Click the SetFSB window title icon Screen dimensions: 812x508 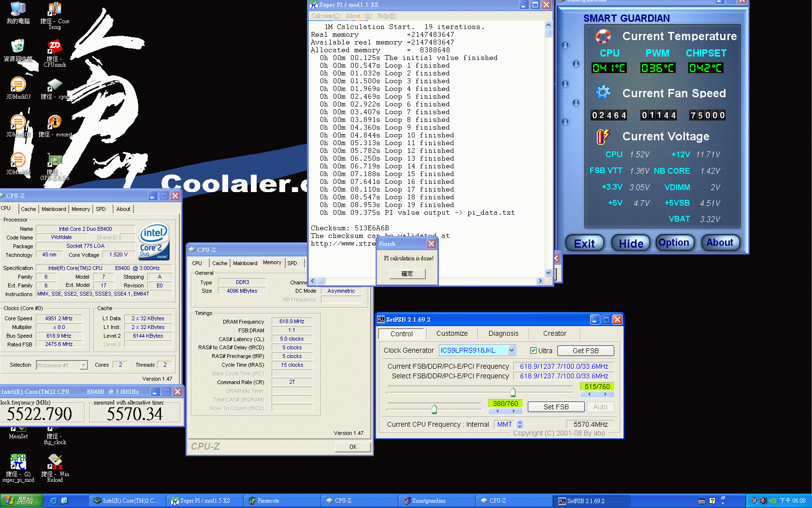pos(380,319)
